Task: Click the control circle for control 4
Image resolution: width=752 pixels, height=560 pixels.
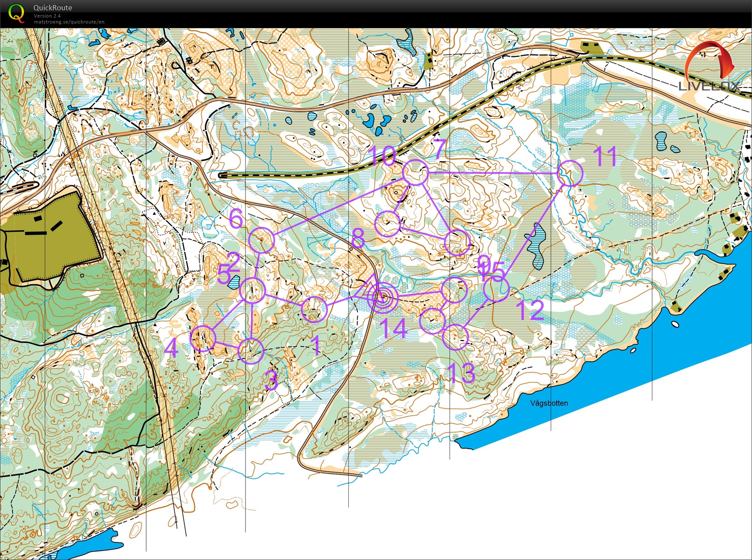Action: (203, 338)
